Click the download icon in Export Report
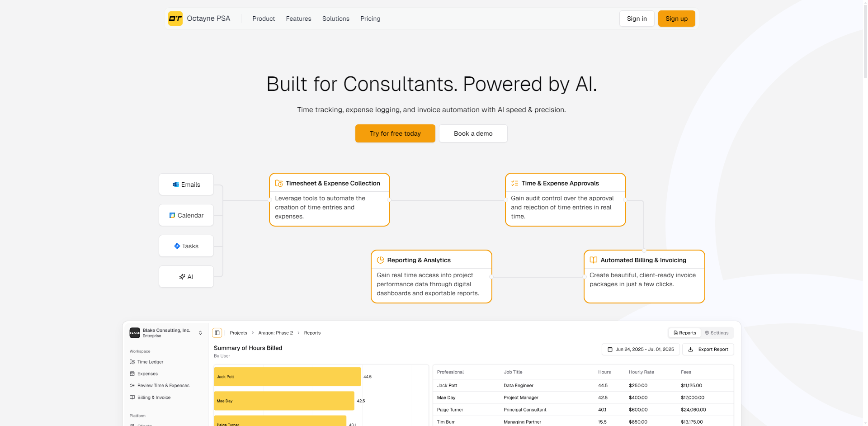868x426 pixels. pos(690,350)
